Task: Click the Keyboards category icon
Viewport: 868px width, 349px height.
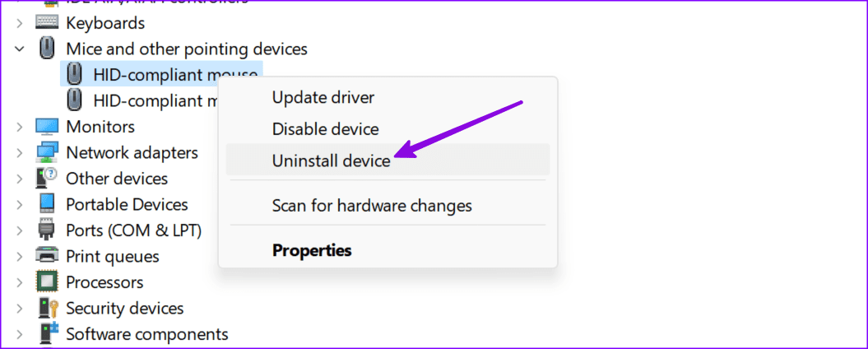Action: (x=47, y=23)
